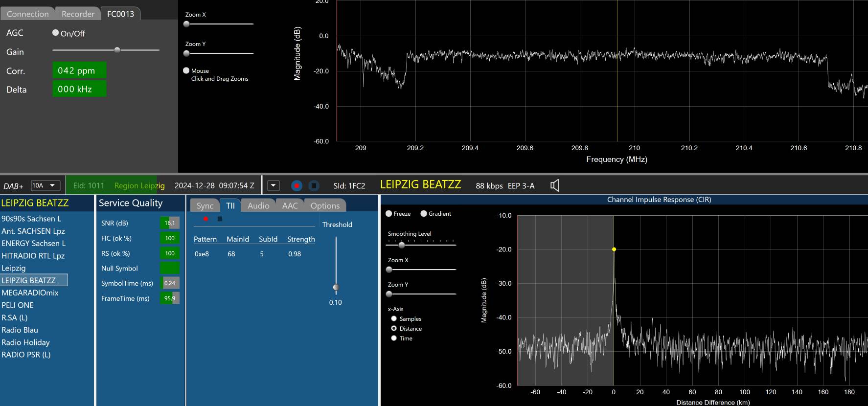The image size is (868, 406).
Task: Enable the Gradient option for CIR plot
Action: click(424, 214)
